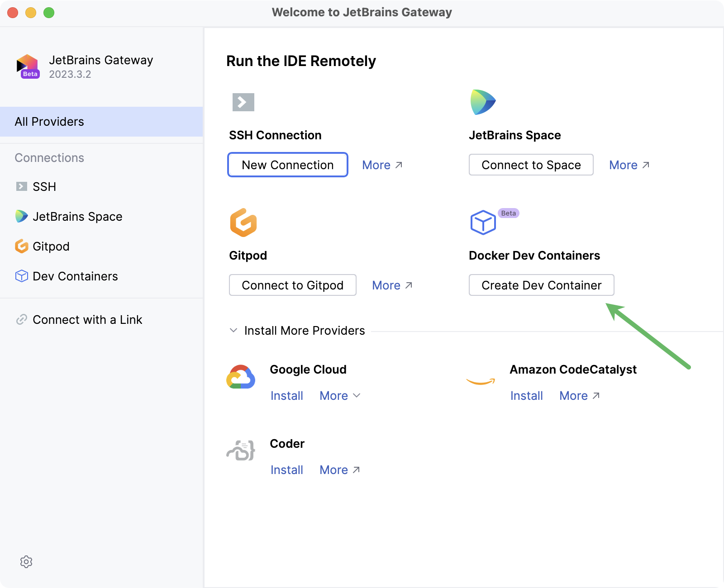Maximize the window with the green button
Screen dimensions: 724x588
coord(49,13)
